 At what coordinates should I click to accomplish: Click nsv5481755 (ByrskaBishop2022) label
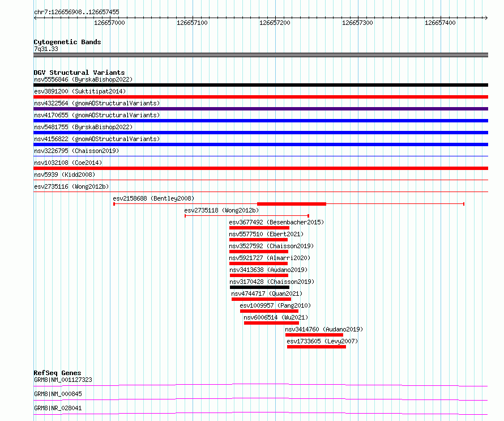tap(83, 127)
